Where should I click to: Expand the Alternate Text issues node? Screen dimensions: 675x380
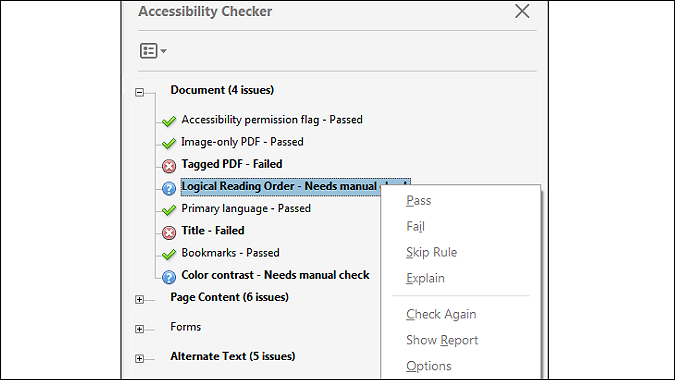139,358
